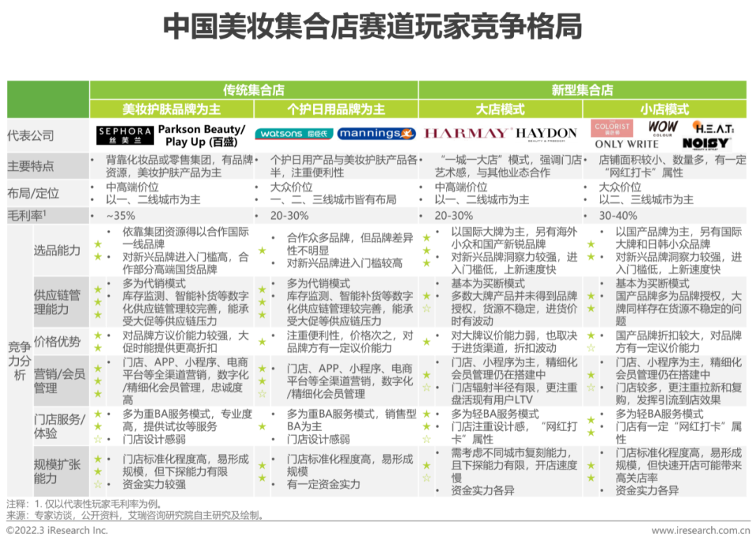
Task: Click the 美妆护肤品牌为主 column header
Action: pyautogui.click(x=171, y=109)
